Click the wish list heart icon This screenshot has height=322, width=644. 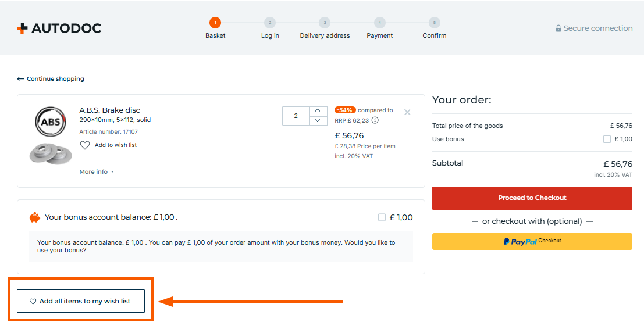coord(85,145)
